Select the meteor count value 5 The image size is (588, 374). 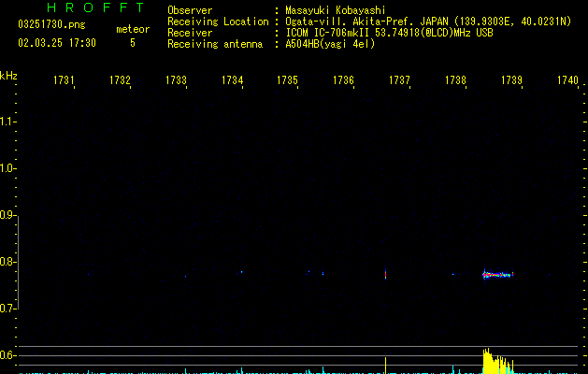coord(133,43)
